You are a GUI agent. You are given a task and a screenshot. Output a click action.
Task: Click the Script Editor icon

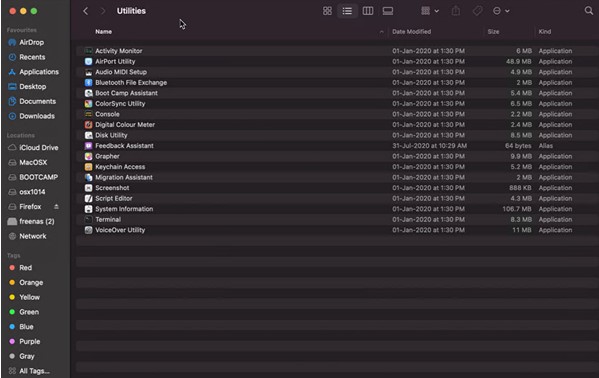click(89, 198)
